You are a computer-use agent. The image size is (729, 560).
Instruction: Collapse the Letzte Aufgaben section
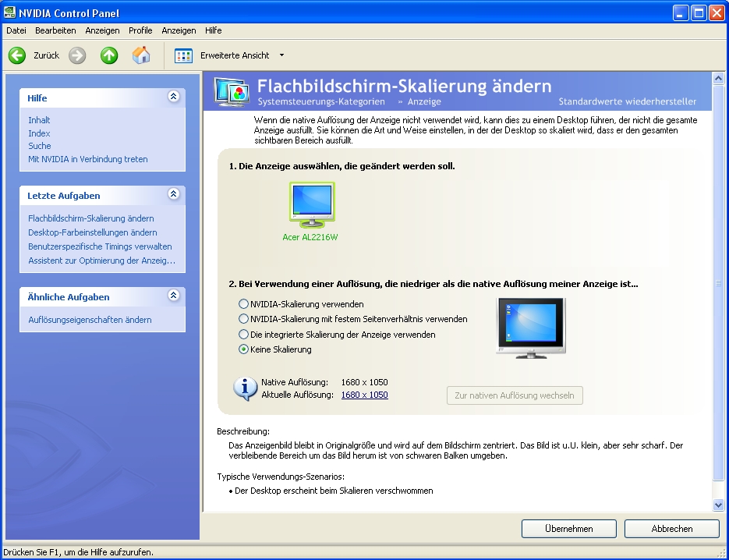tap(173, 194)
